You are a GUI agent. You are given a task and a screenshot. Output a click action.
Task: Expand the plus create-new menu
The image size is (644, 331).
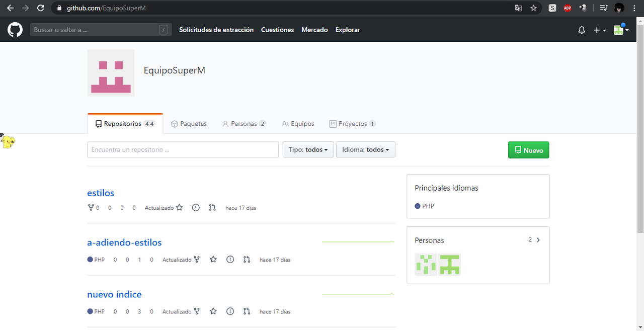pyautogui.click(x=599, y=30)
